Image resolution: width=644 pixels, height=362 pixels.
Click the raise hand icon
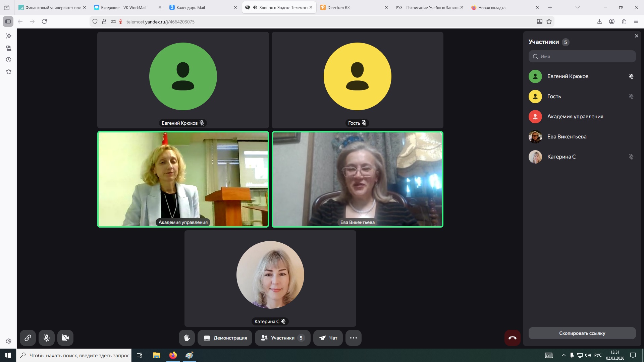click(x=187, y=338)
